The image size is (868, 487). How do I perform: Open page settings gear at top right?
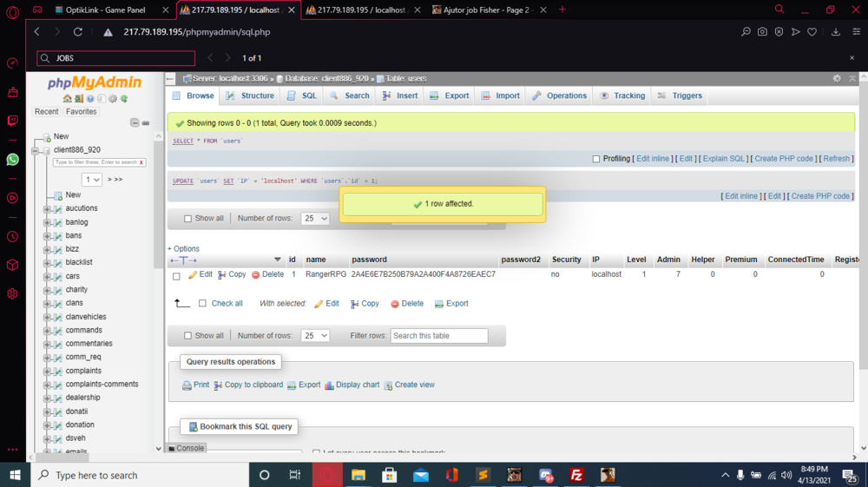click(837, 79)
